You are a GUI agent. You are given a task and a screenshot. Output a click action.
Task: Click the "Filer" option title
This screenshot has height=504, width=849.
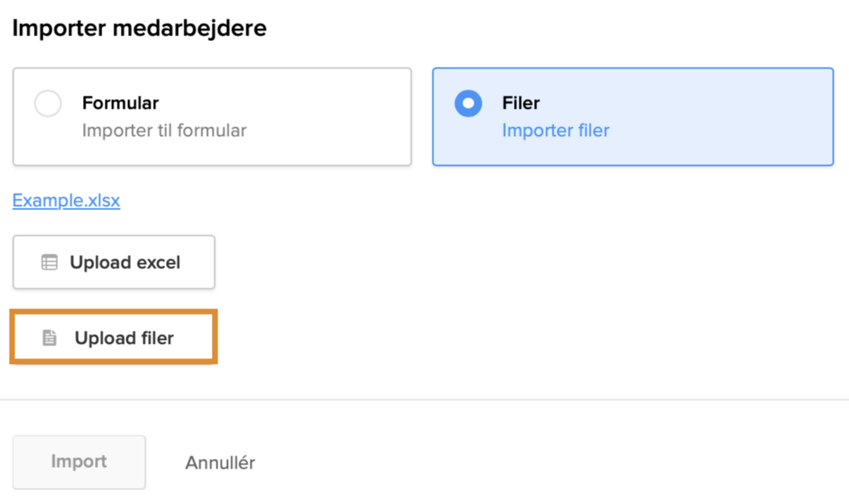click(520, 103)
